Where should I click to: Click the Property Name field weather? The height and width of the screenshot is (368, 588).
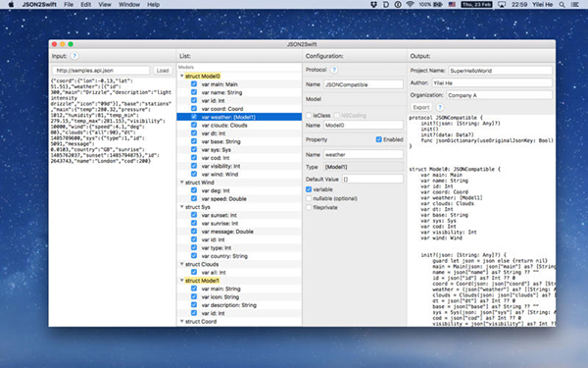click(x=364, y=154)
